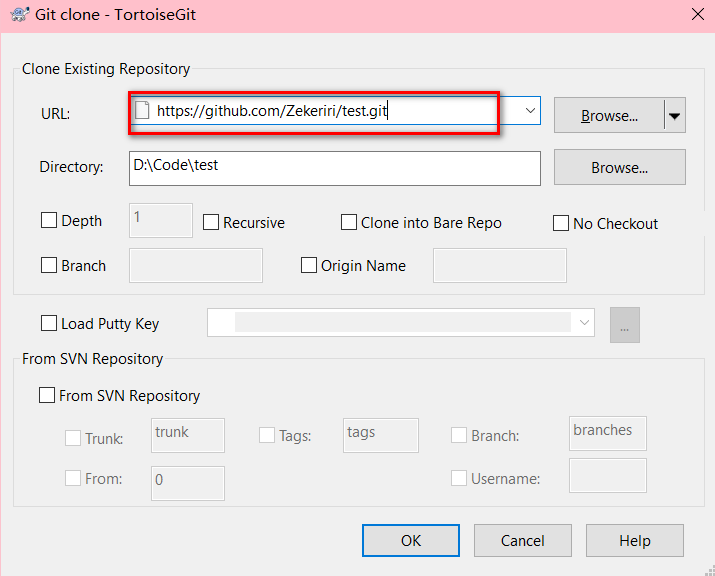Enable Load Putty Key checkbox
This screenshot has height=576, width=715.
coord(49,323)
